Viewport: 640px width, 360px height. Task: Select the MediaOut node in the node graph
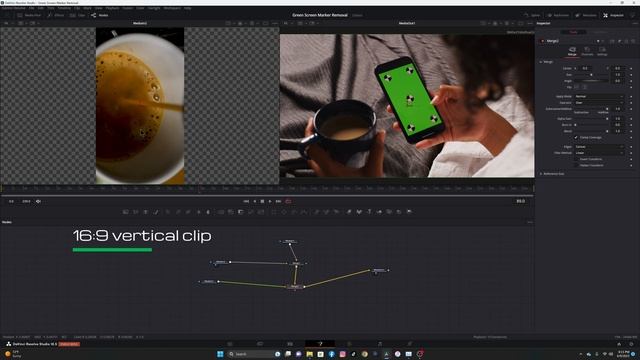(x=379, y=270)
